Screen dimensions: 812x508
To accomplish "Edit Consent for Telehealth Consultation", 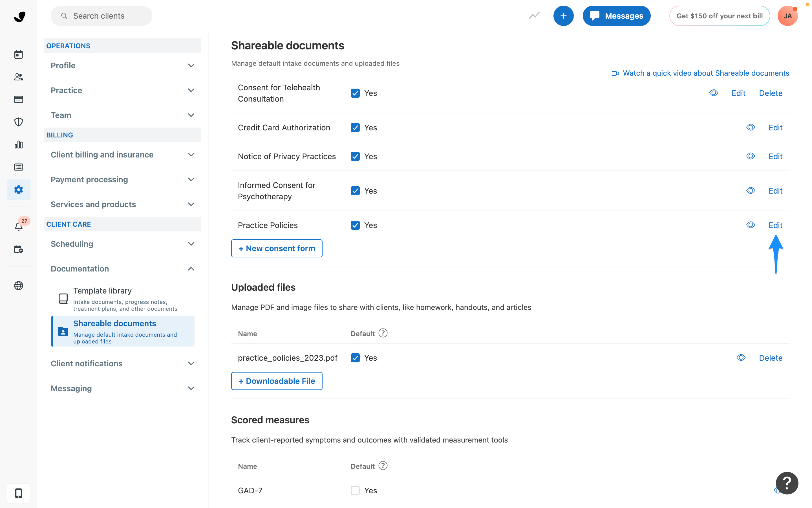I will [x=738, y=93].
